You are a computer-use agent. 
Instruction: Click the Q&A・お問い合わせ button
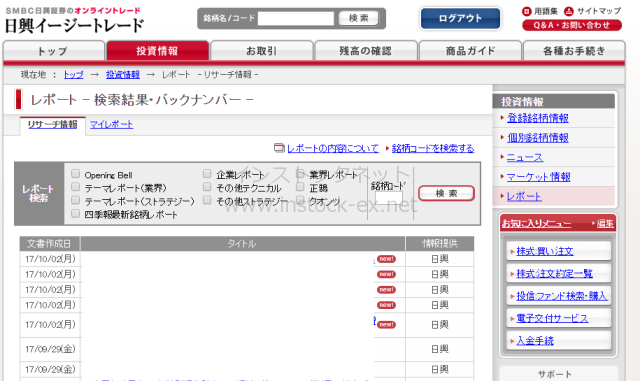coord(572,25)
